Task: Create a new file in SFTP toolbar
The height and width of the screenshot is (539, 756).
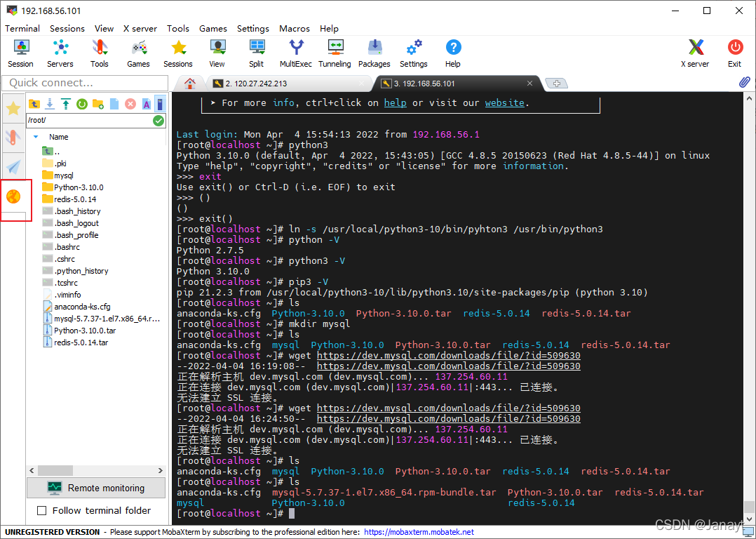Action: click(114, 104)
